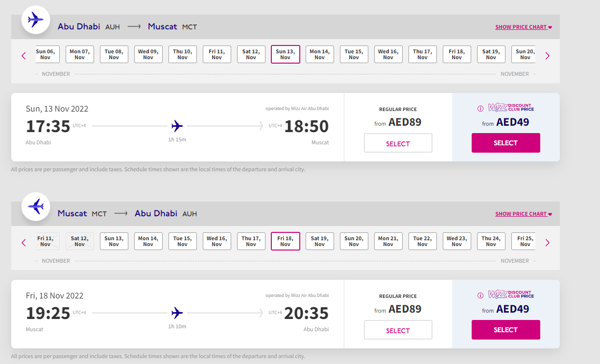
Task: Go to earlier outbound dates with left arrow
Action: 24,56
